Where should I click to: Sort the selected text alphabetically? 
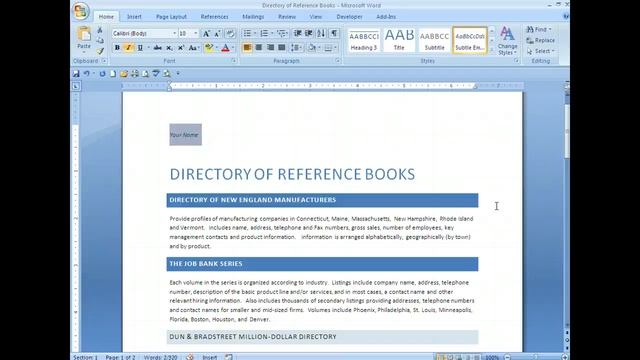tap(321, 33)
